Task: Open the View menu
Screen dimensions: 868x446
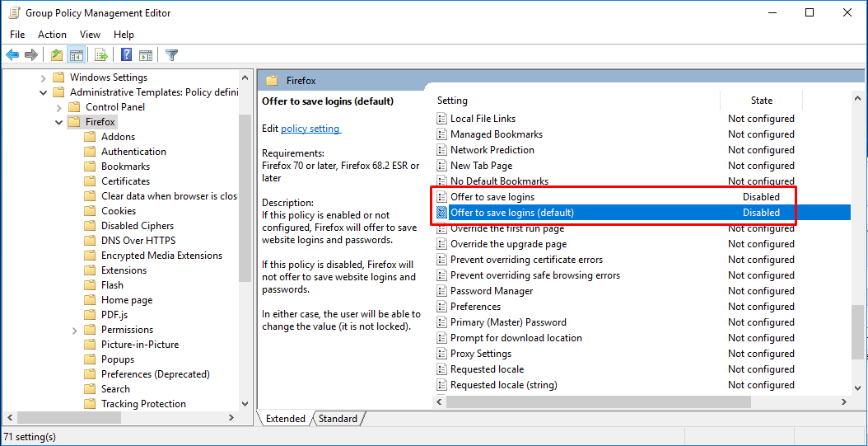Action: coord(90,35)
